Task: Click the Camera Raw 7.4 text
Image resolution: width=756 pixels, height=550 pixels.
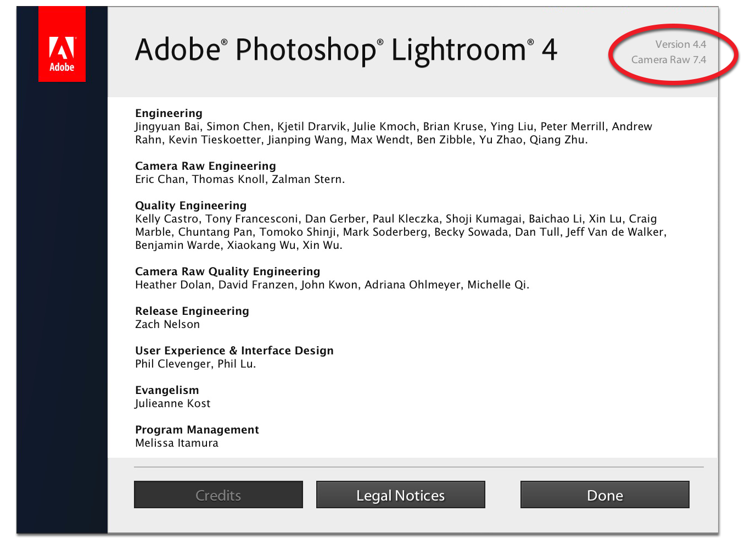Action: [x=669, y=60]
